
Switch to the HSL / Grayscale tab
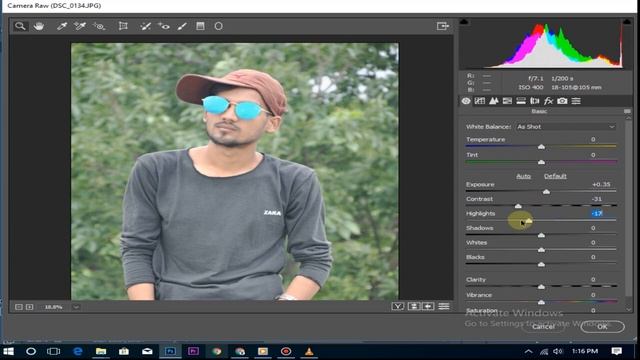[x=507, y=101]
